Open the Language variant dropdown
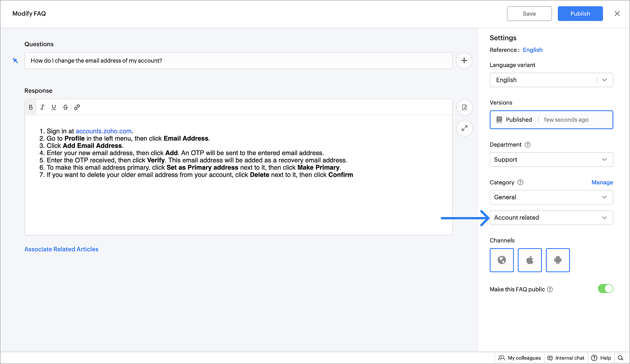Viewport: 630px width, 364px height. point(551,80)
